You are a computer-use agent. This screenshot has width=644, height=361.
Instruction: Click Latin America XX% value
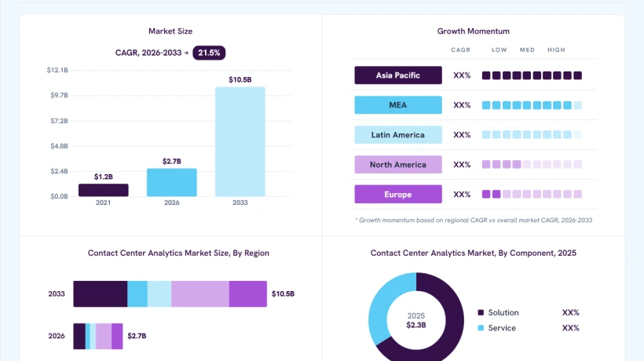click(x=462, y=135)
